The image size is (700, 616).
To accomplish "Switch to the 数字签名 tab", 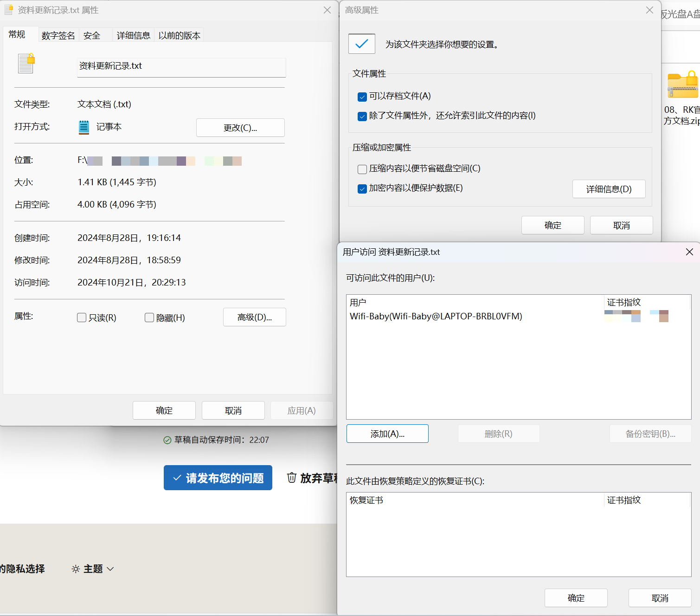I will coord(58,35).
